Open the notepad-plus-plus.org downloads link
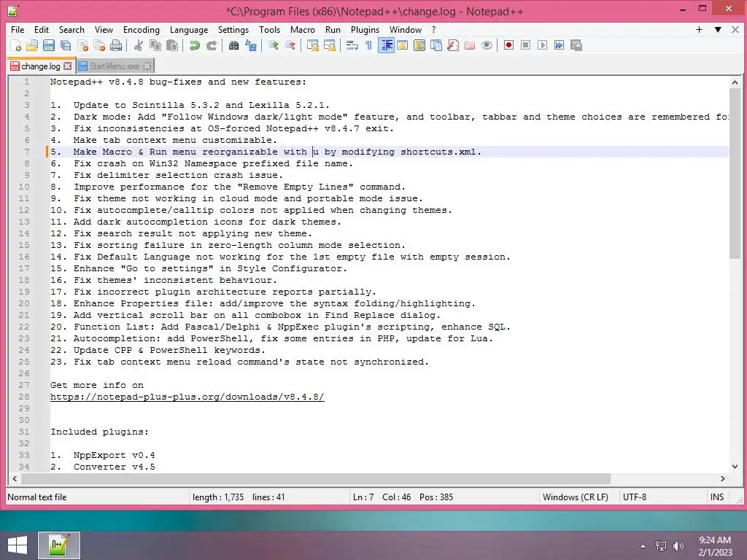The image size is (747, 560). click(x=187, y=397)
